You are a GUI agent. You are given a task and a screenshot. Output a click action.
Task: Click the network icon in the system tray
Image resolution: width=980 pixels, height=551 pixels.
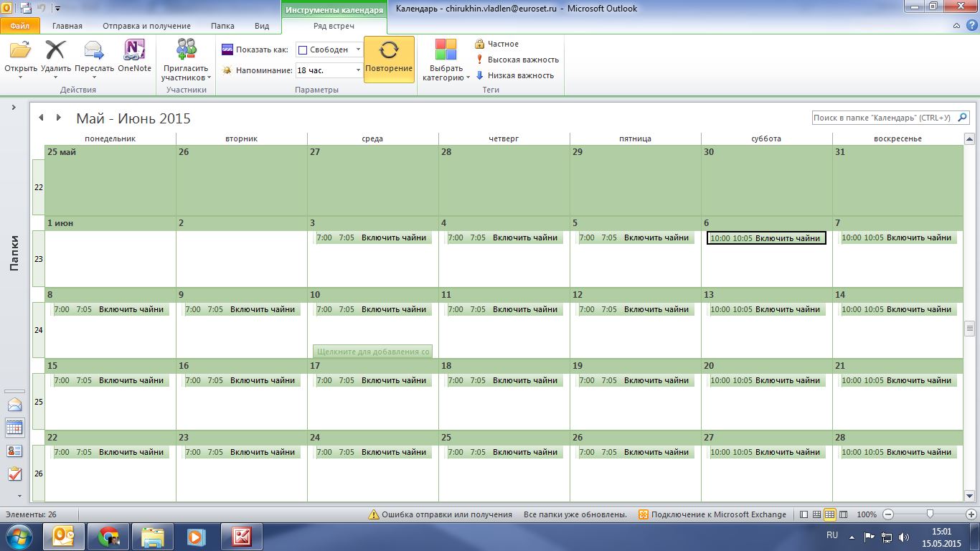click(x=887, y=537)
